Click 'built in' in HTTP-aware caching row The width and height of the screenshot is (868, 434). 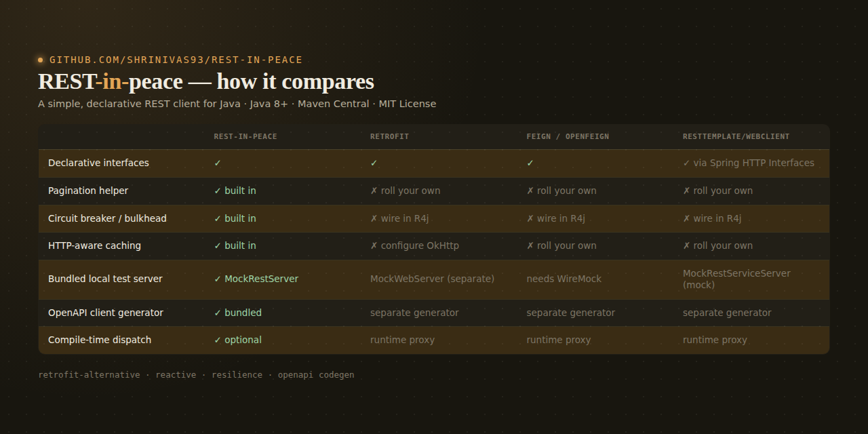235,245
